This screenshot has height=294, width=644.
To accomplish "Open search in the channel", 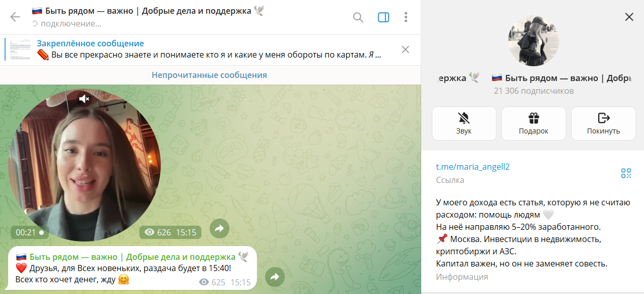I will coord(358,17).
